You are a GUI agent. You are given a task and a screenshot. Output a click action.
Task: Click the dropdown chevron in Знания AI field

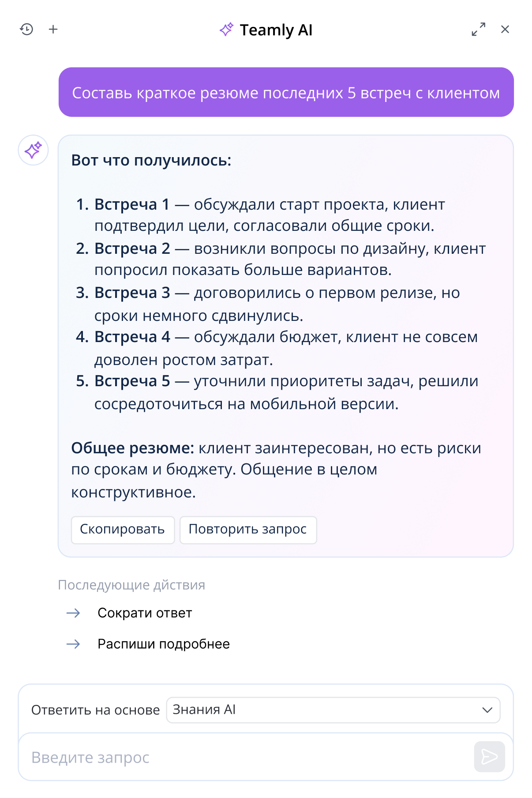click(487, 710)
